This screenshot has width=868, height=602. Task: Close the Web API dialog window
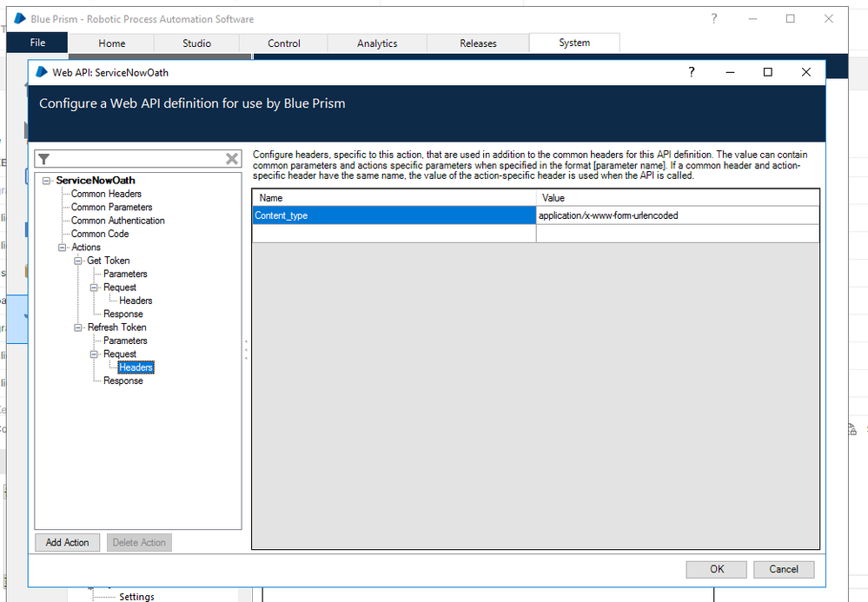pyautogui.click(x=806, y=72)
